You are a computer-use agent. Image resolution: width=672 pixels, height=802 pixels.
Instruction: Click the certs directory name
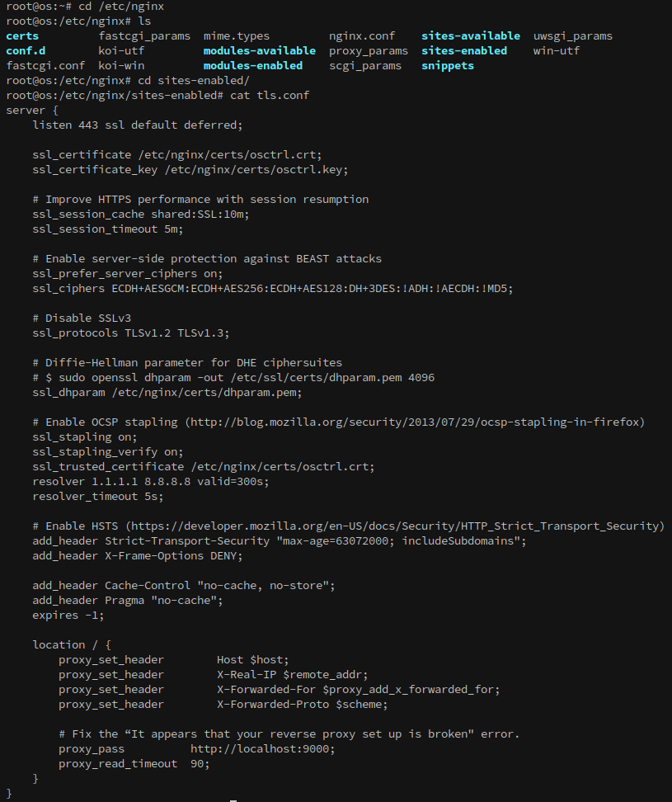pyautogui.click(x=22, y=35)
